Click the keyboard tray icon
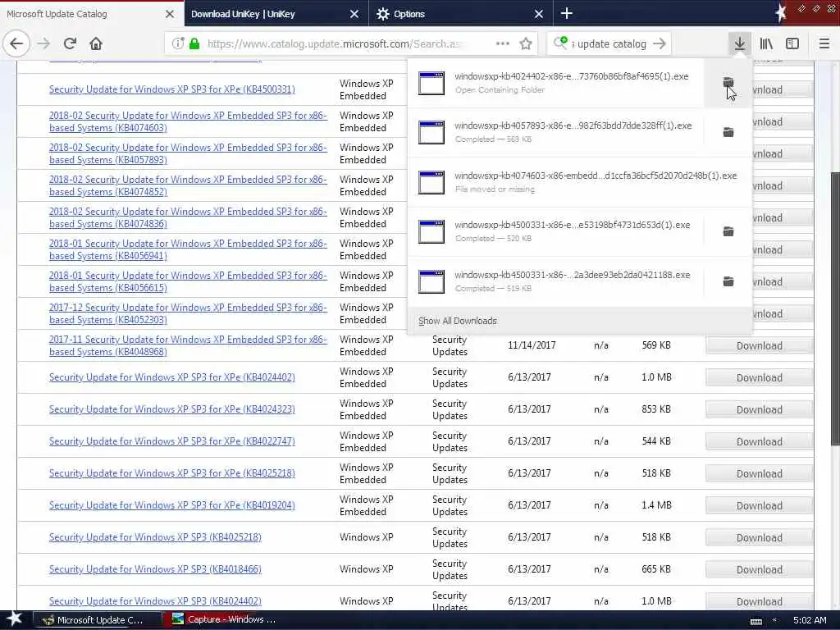 (756, 621)
